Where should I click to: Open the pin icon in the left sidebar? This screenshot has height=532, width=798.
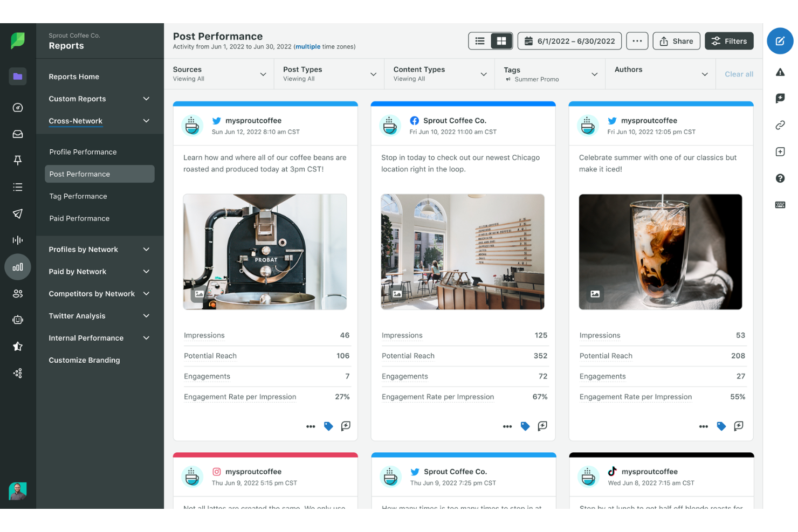click(x=18, y=160)
